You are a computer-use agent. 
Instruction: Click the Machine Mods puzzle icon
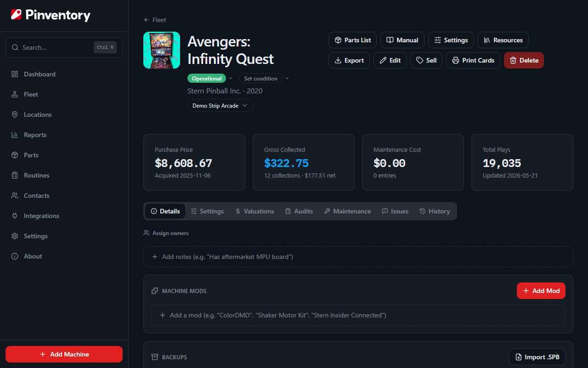click(155, 291)
